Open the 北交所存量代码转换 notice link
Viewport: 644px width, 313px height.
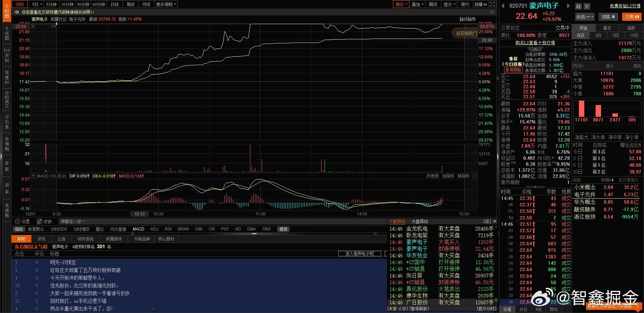[58, 12]
